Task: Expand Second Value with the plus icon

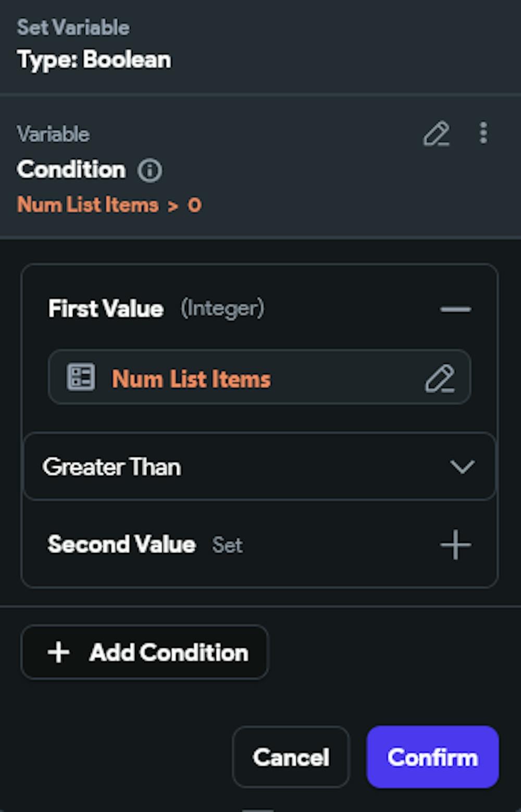Action: (x=455, y=545)
